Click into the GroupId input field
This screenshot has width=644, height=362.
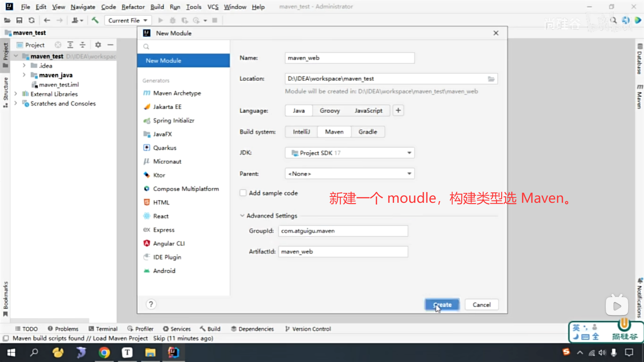(343, 231)
